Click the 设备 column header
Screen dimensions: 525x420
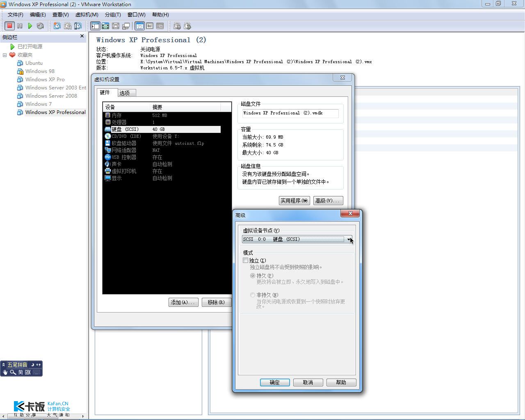126,107
